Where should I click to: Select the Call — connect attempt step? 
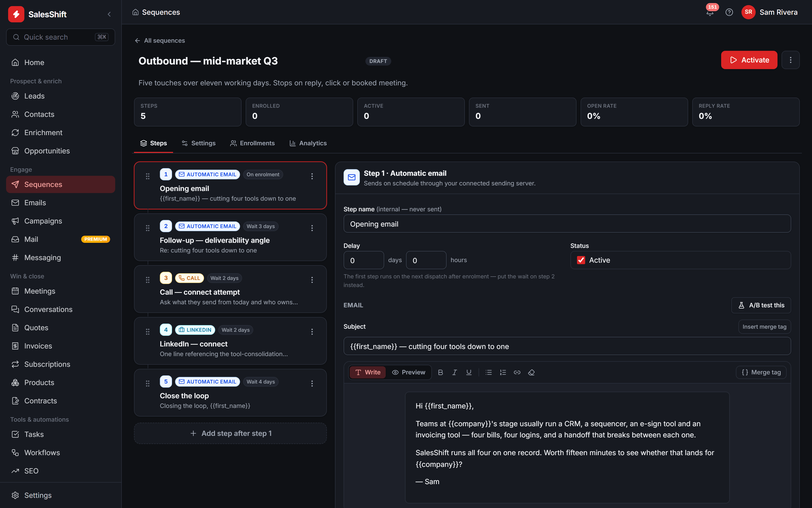coord(230,289)
